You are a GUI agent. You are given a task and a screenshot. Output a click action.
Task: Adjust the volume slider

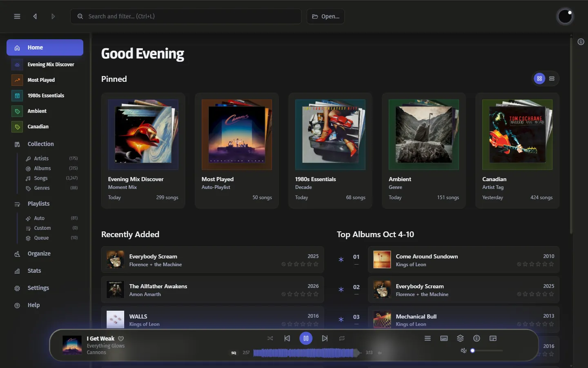click(486, 350)
